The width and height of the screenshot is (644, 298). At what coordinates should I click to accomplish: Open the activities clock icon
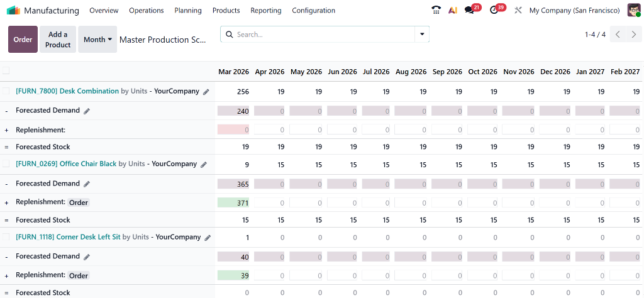point(494,10)
